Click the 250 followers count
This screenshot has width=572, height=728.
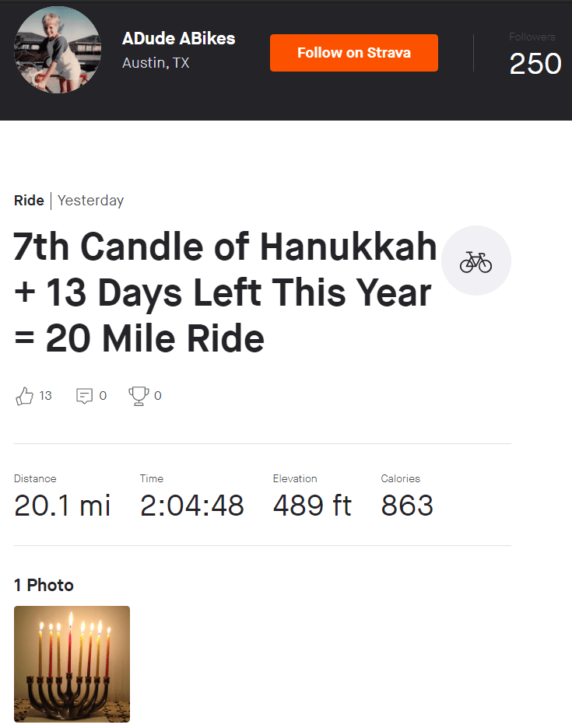coord(535,64)
